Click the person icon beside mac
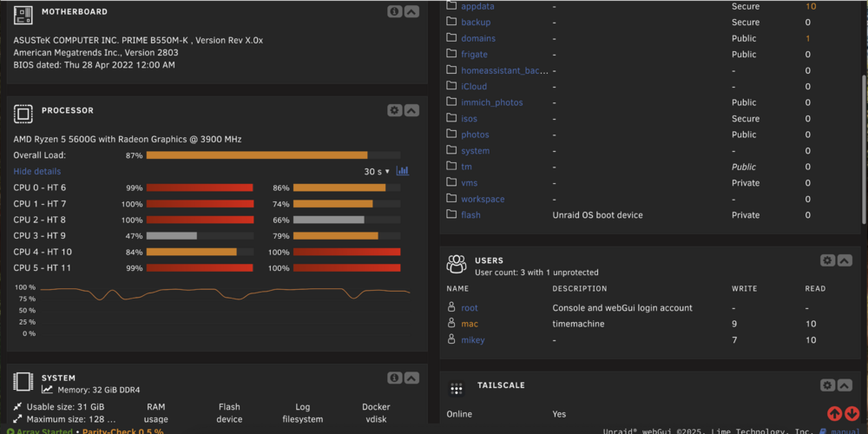 click(451, 323)
